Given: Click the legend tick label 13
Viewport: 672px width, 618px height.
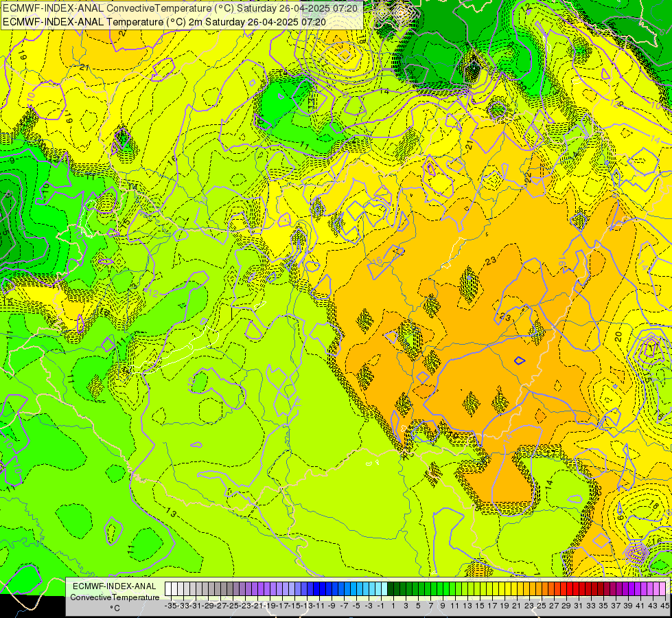Looking at the screenshot, I should (x=467, y=606).
